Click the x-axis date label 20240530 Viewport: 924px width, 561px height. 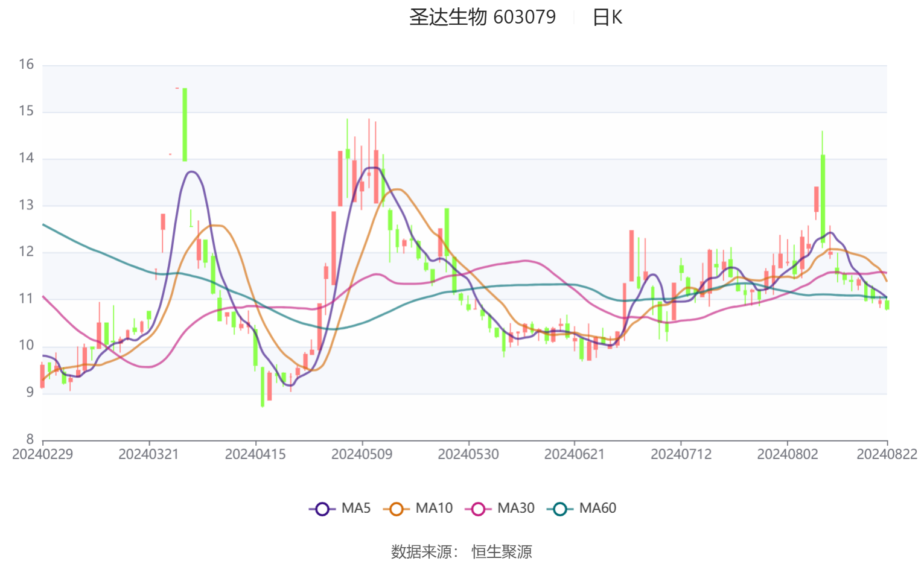(468, 454)
